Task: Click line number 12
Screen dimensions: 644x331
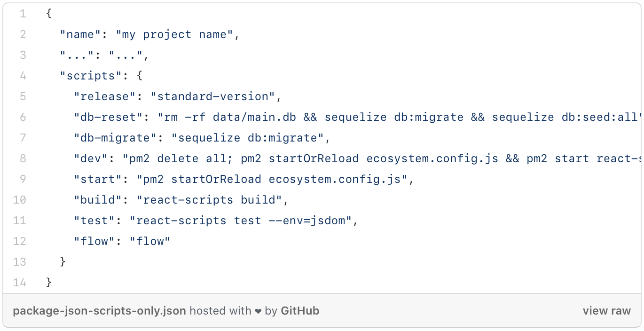Action: pyautogui.click(x=20, y=241)
